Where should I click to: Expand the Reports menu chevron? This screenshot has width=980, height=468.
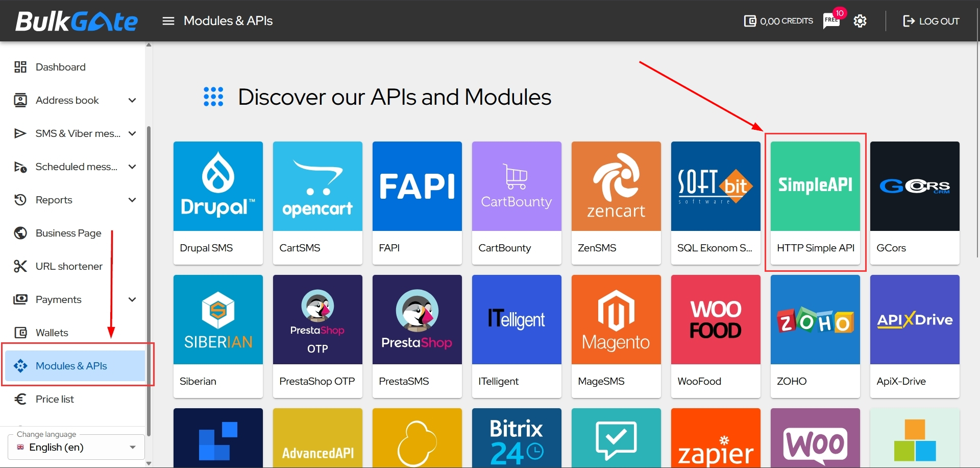(x=132, y=200)
